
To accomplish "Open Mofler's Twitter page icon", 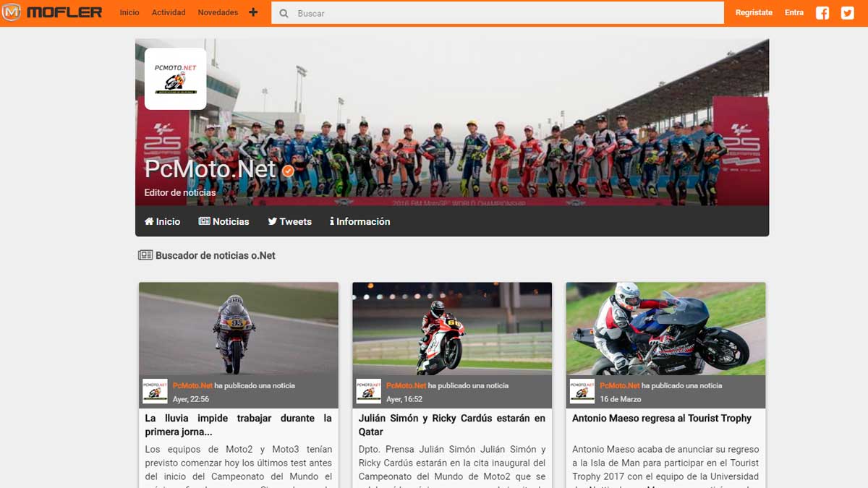I will (848, 12).
